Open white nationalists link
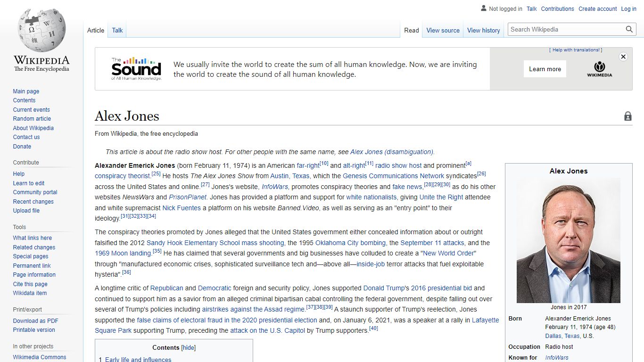644x362 pixels. 372,197
